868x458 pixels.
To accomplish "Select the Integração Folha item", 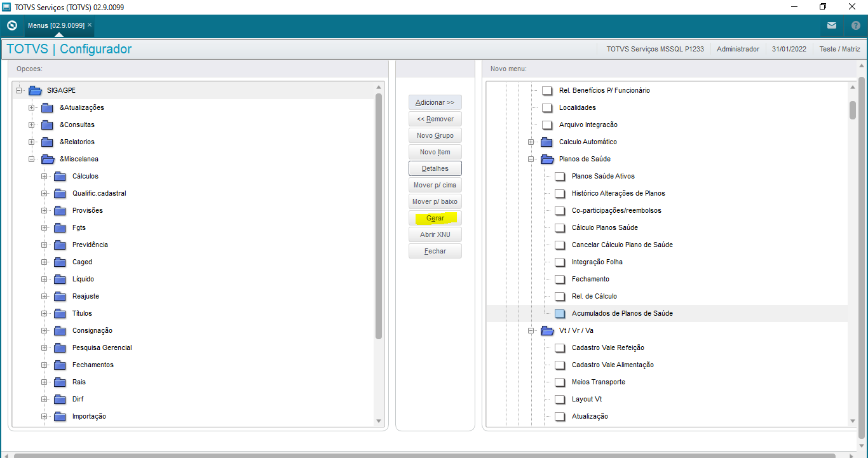I will coord(597,262).
